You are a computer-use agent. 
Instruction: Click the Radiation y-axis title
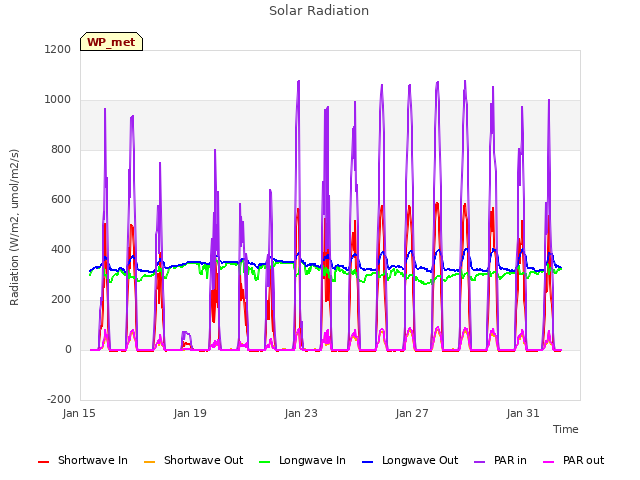point(14,227)
